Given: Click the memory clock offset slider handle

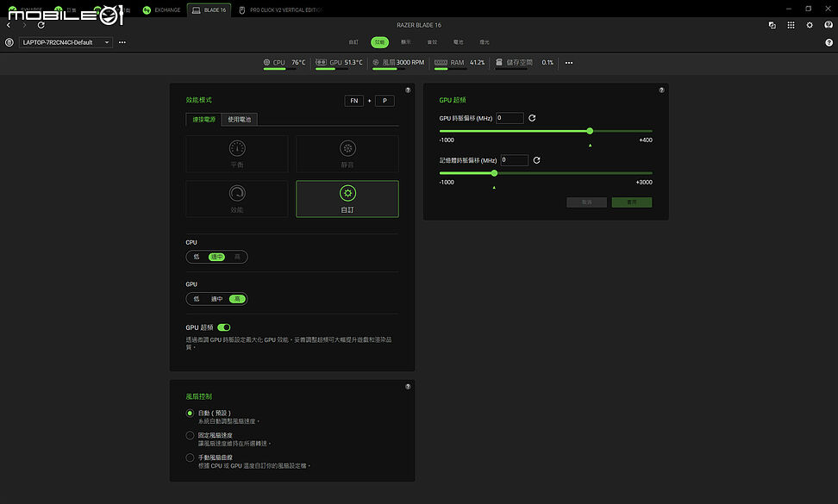Looking at the screenshot, I should click(x=494, y=173).
